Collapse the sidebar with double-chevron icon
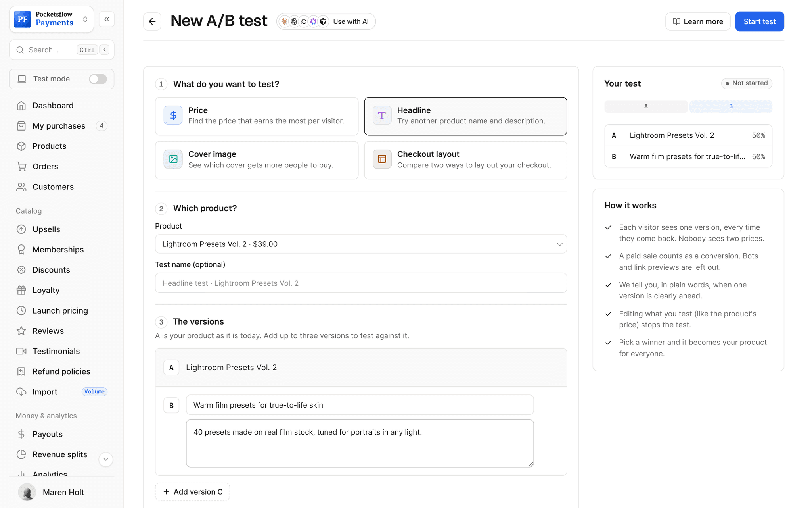 click(107, 19)
